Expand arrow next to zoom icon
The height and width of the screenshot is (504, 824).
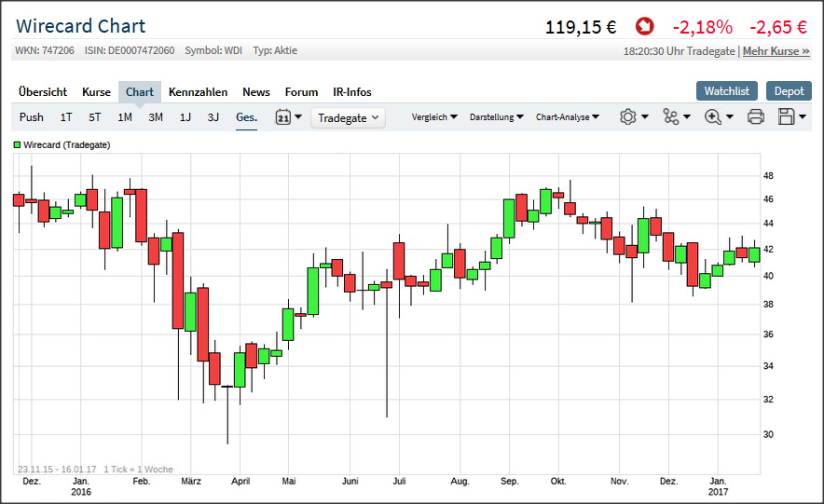[730, 116]
